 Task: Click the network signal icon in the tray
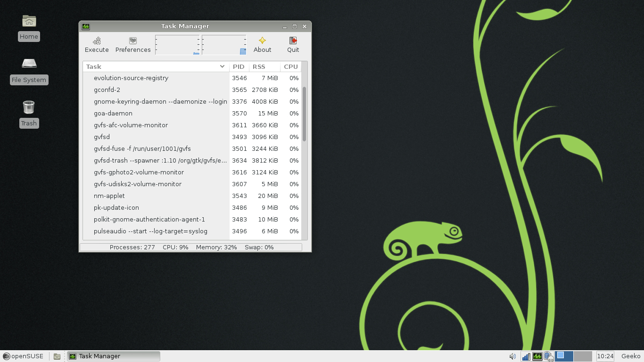click(x=525, y=356)
